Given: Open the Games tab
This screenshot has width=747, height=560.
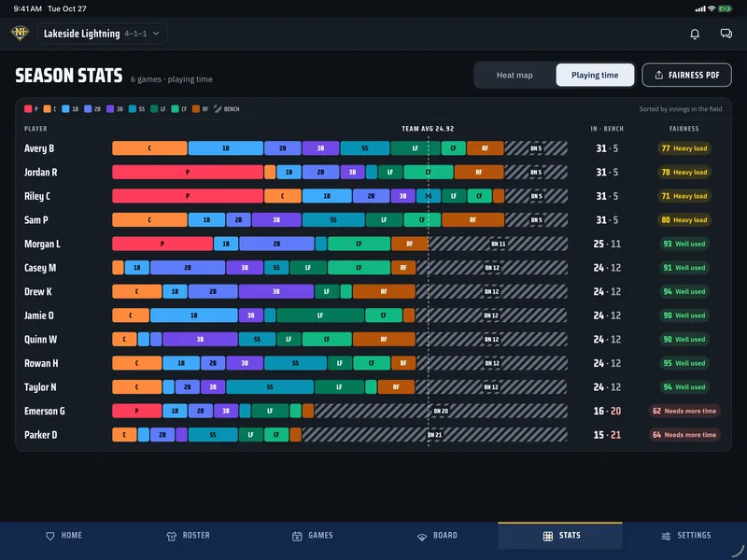Looking at the screenshot, I should 313,535.
